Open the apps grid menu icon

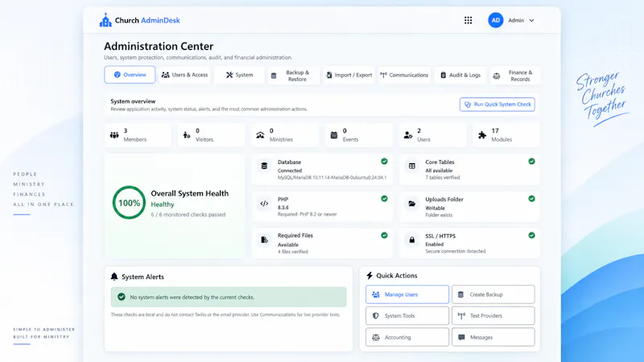click(x=469, y=20)
